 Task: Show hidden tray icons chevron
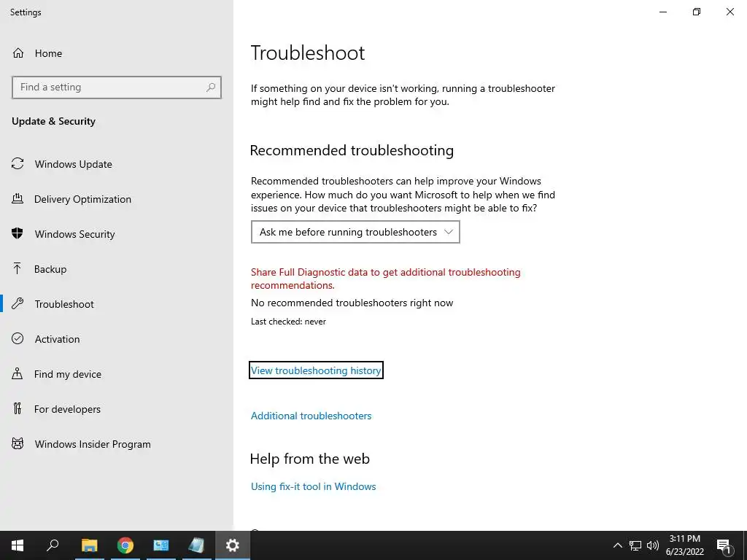[x=617, y=545]
